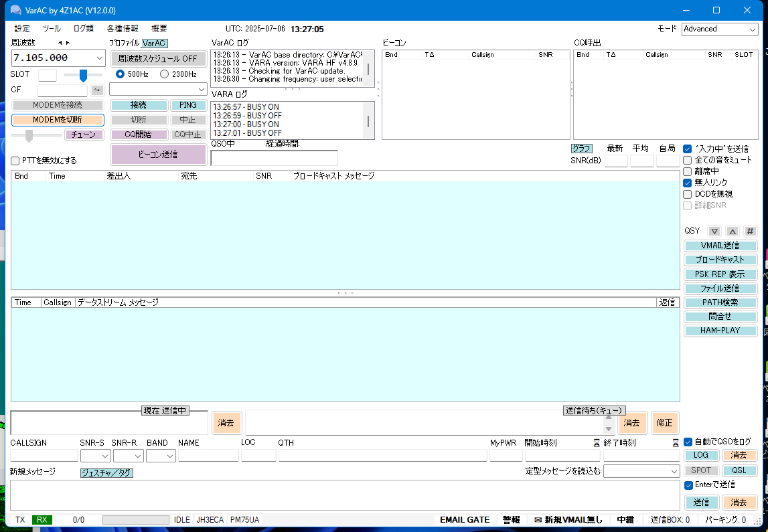Click the hourglass icon beside 開始時刻
768x532 pixels.
[x=597, y=443]
